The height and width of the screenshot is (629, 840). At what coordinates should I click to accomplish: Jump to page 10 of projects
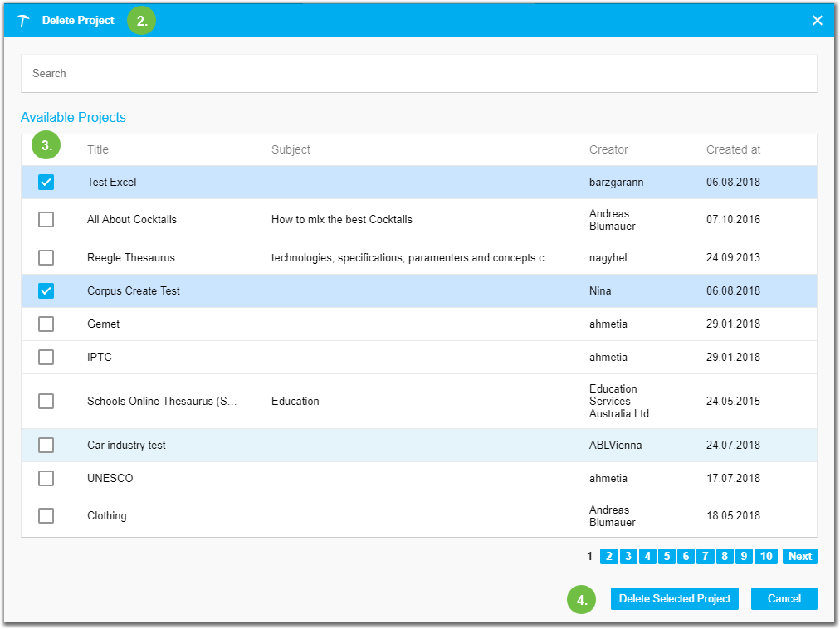(x=766, y=556)
